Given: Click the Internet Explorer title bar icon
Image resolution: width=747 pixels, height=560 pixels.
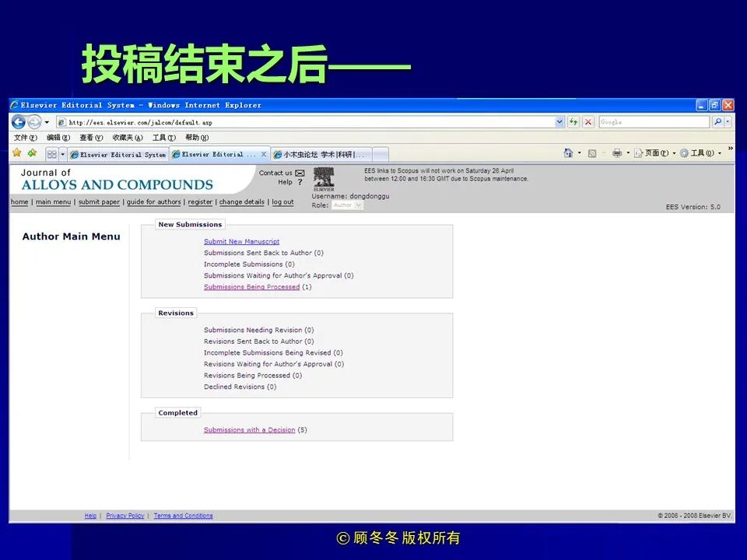Looking at the screenshot, I should (x=15, y=105).
